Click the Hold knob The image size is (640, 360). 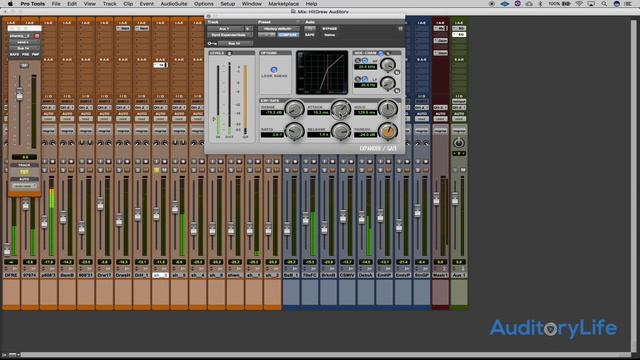(x=388, y=109)
